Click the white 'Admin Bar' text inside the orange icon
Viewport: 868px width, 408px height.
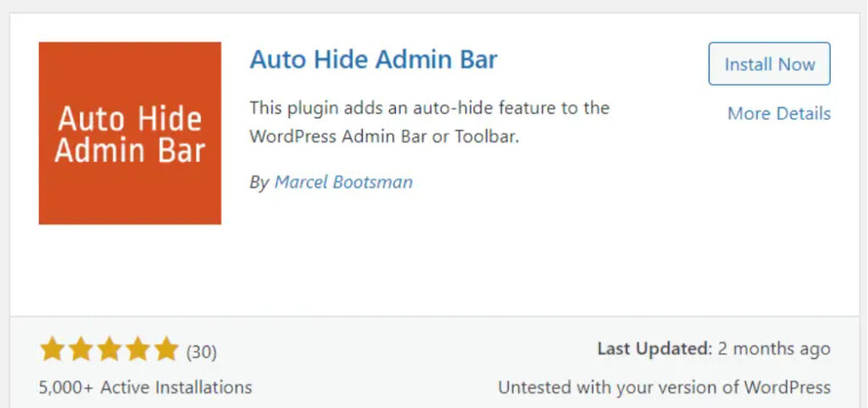click(x=130, y=151)
